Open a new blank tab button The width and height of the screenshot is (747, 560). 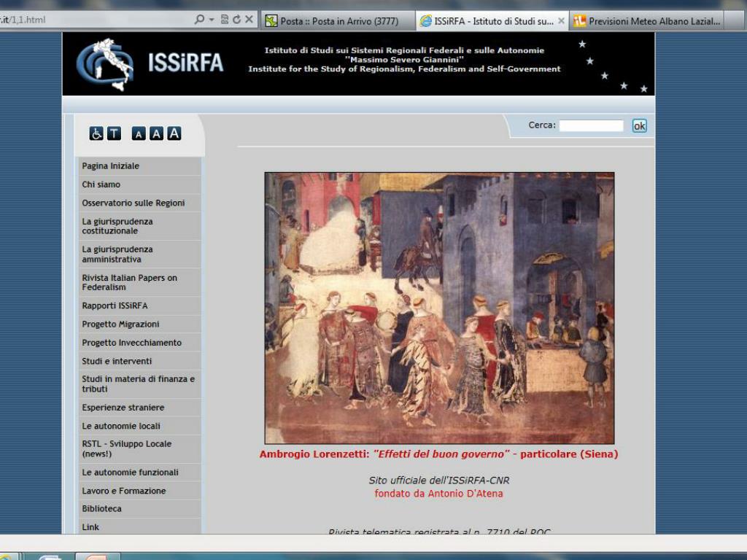click(735, 21)
